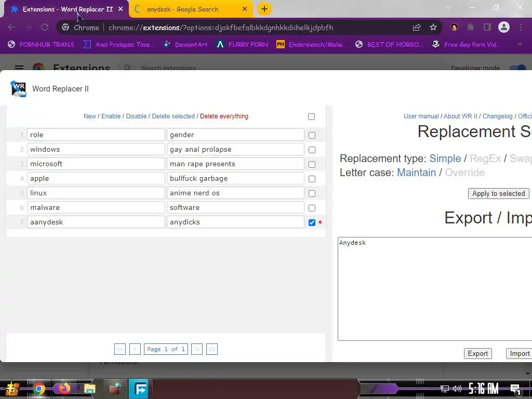Select Simple replacement type

[445, 158]
